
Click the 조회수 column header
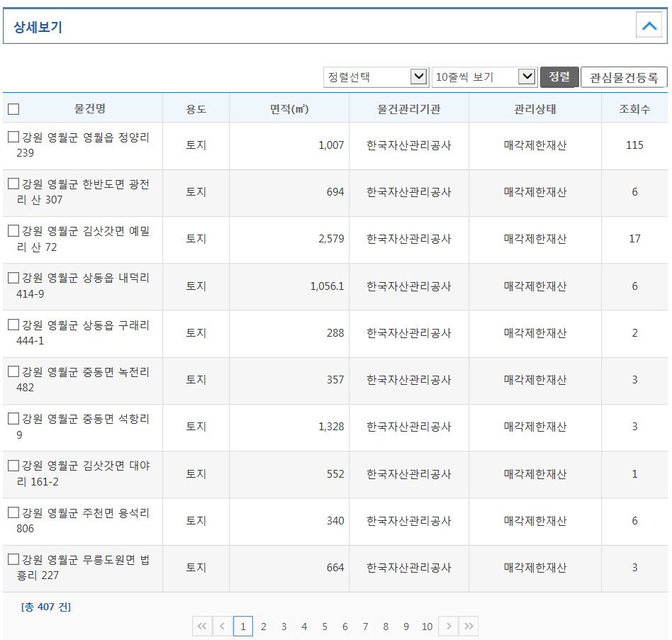[x=634, y=109]
